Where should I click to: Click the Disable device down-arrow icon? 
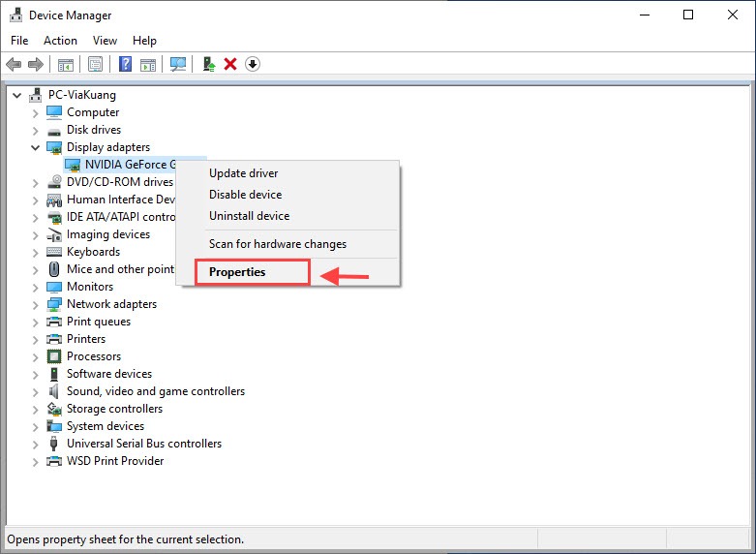click(x=253, y=64)
